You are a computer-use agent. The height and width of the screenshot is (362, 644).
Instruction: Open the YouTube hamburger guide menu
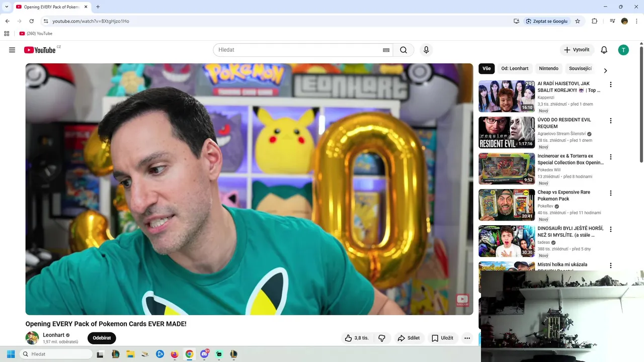12,50
